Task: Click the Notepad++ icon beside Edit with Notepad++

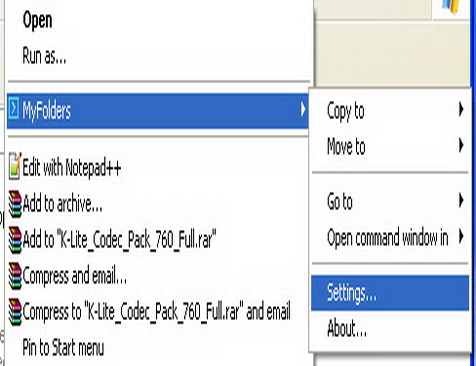Action: point(15,166)
